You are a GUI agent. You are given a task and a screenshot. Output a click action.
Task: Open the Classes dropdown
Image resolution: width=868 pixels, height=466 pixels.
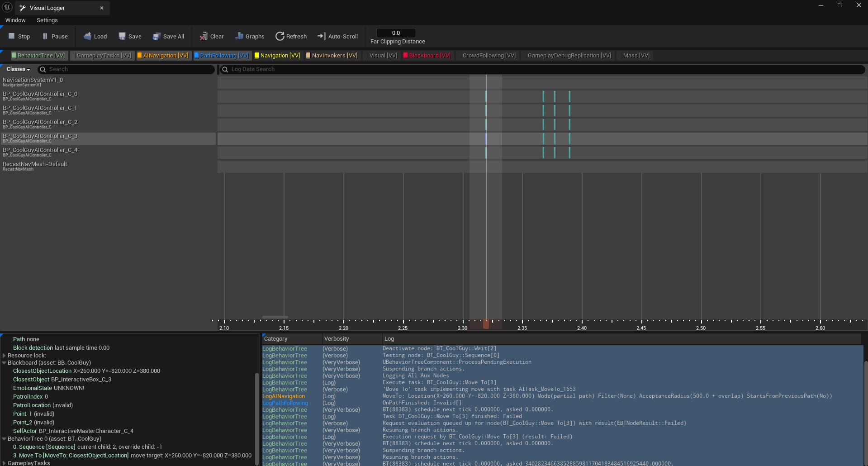tap(19, 69)
